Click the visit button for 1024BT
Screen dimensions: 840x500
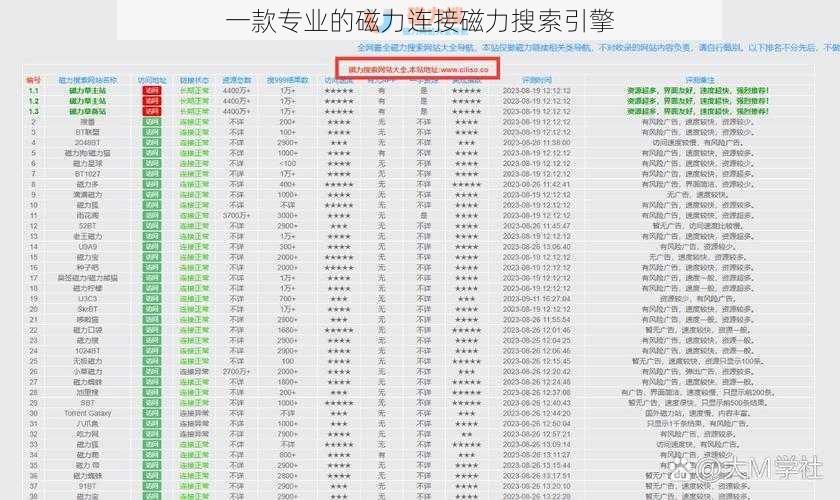click(x=152, y=350)
